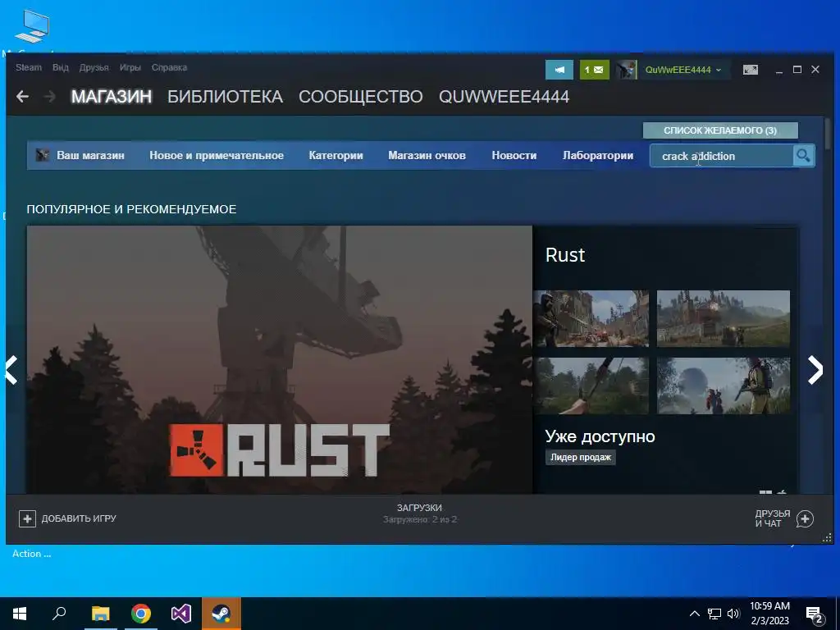The image size is (840, 630).
Task: Open the Игры menu
Action: [130, 67]
